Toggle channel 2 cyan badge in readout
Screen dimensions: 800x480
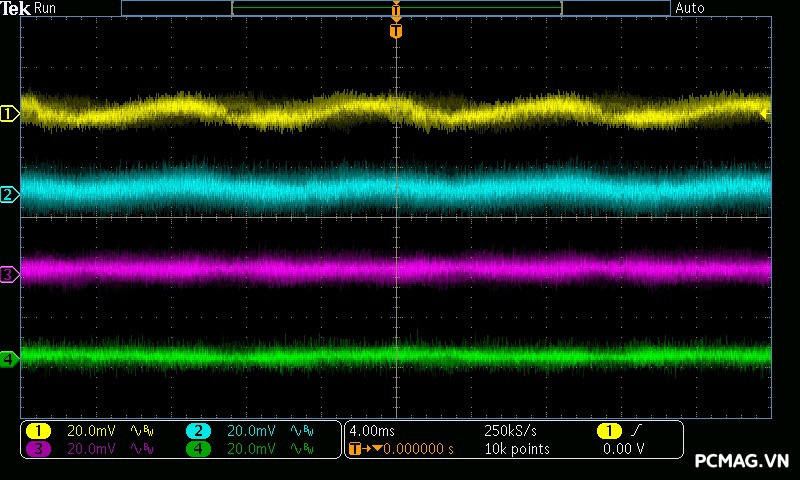coord(198,431)
